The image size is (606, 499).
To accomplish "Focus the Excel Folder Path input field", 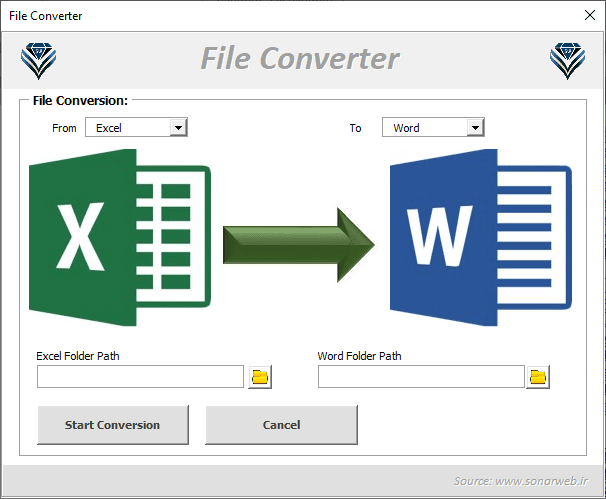I will [140, 376].
